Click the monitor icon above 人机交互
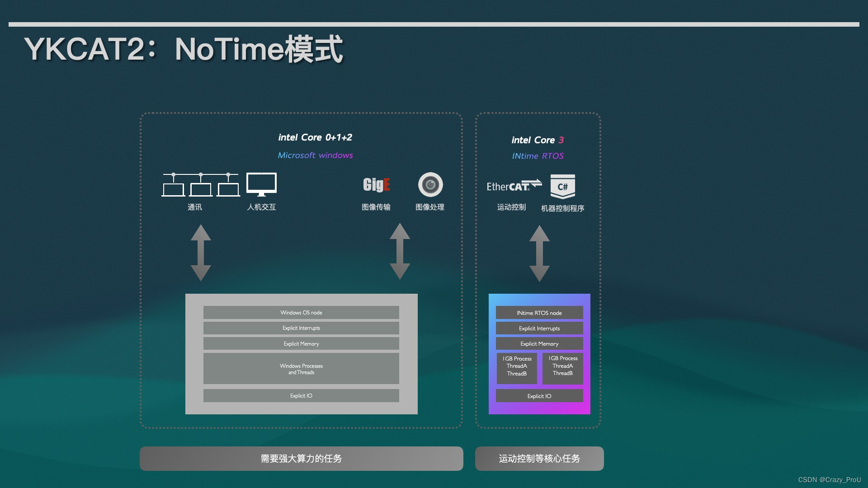This screenshot has width=868, height=488. [261, 184]
